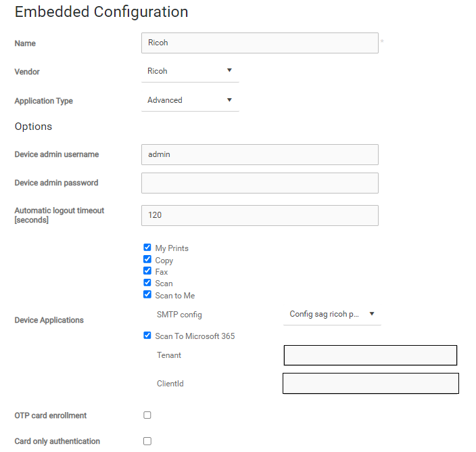Toggle the Fax checkbox
476x452 pixels.
(147, 271)
